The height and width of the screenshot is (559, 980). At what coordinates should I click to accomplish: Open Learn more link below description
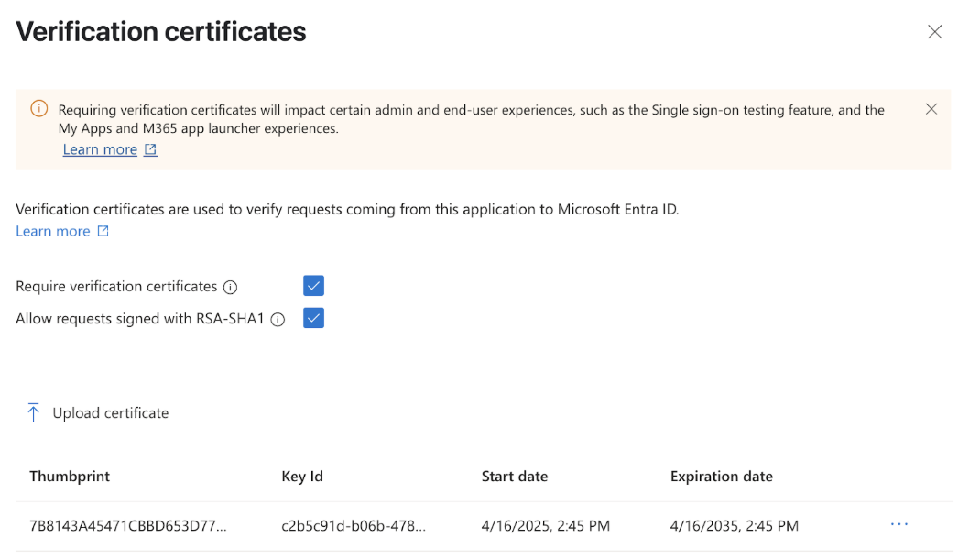(53, 231)
